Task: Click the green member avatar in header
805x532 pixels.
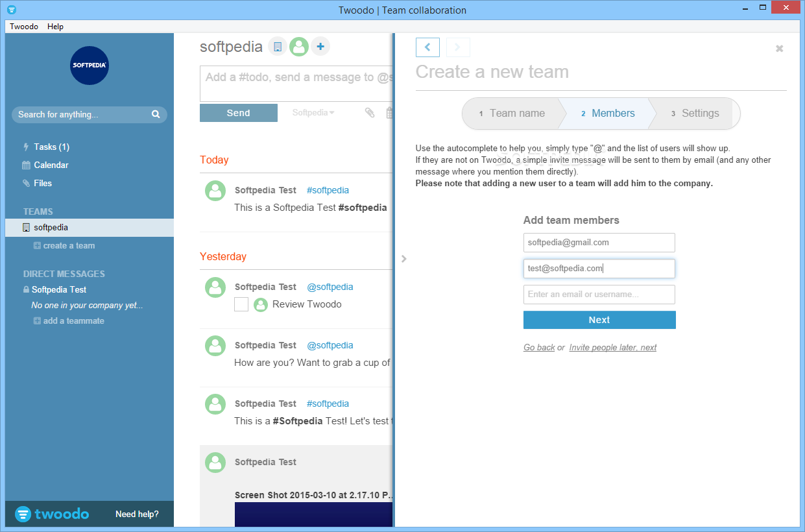Action: (x=299, y=46)
